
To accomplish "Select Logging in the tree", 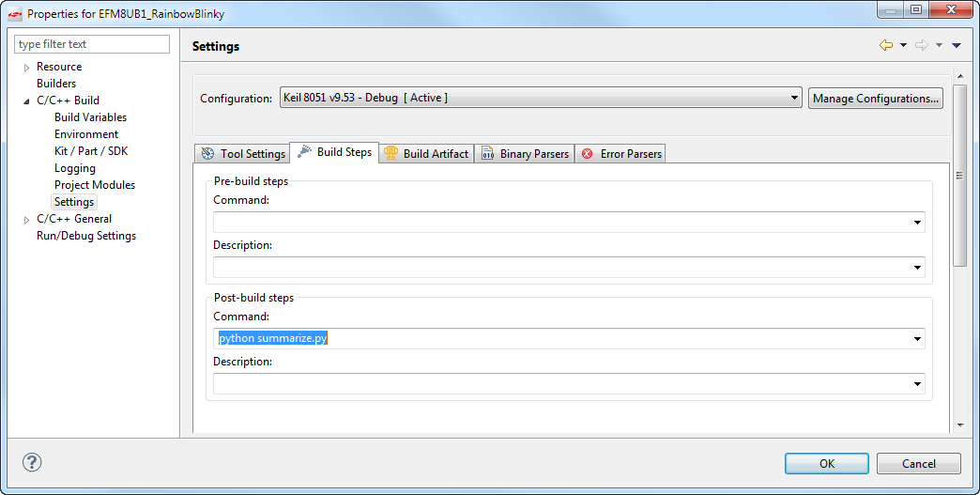I will [75, 168].
